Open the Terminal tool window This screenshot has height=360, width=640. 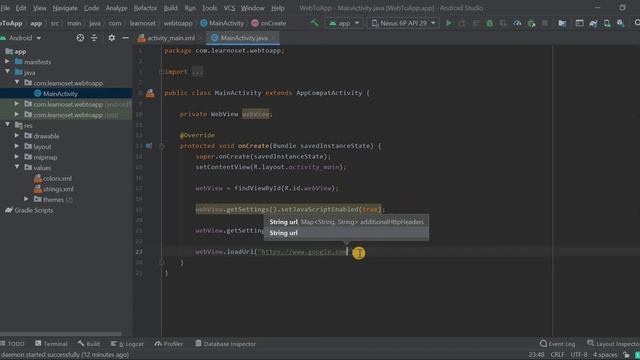tap(51, 344)
